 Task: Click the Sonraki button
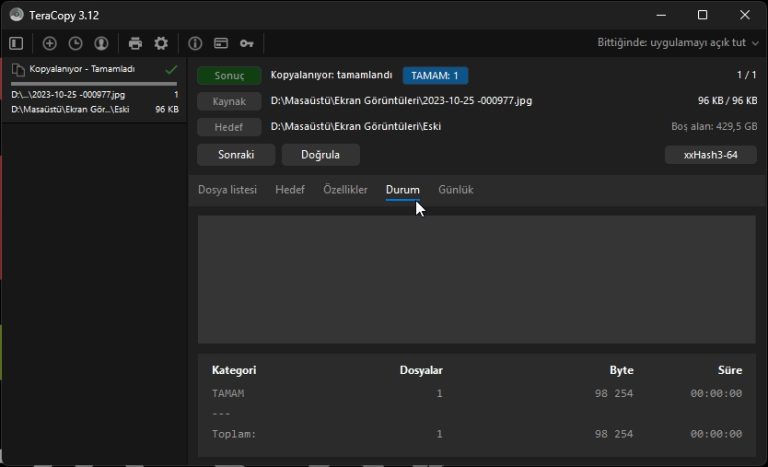coord(237,155)
